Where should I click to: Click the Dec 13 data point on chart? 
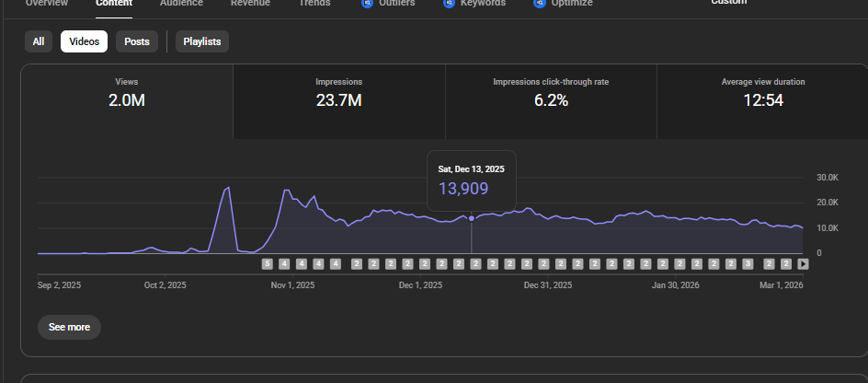tap(472, 218)
